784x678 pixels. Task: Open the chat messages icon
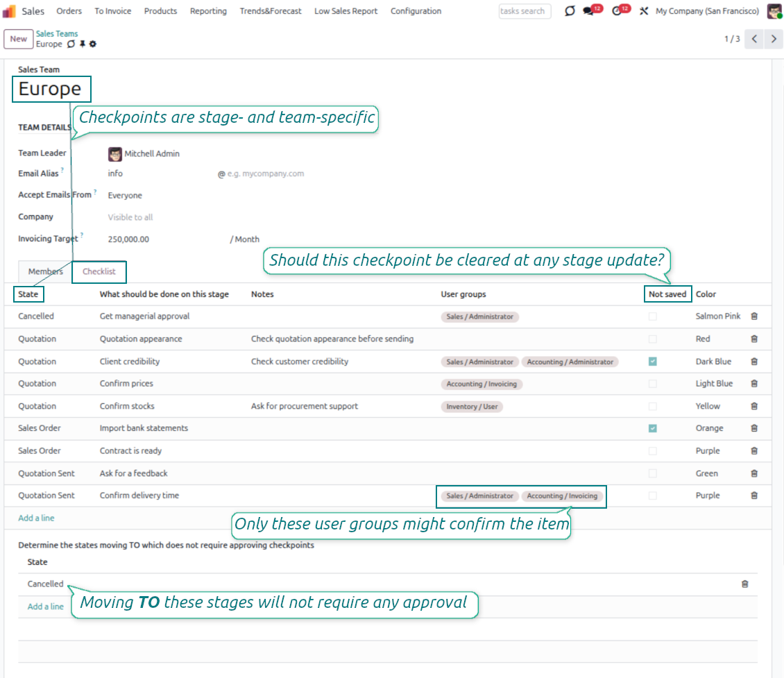(589, 11)
